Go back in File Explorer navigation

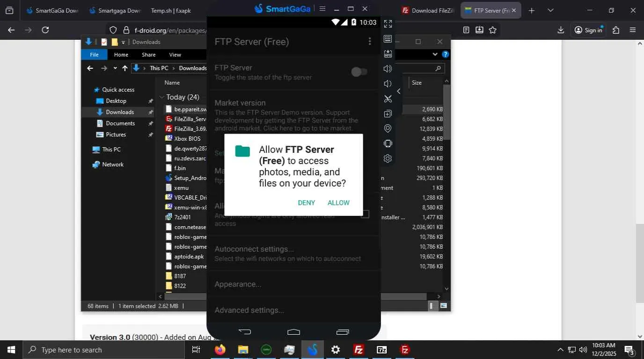pyautogui.click(x=90, y=68)
